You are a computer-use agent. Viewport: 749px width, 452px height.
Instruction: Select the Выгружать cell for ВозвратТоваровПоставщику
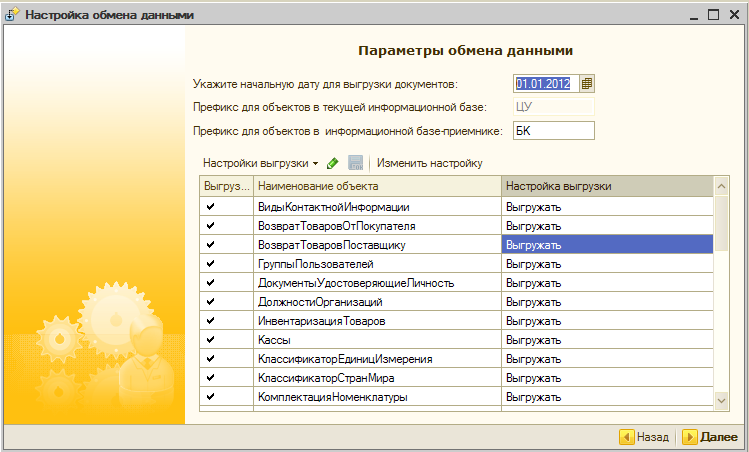(605, 245)
